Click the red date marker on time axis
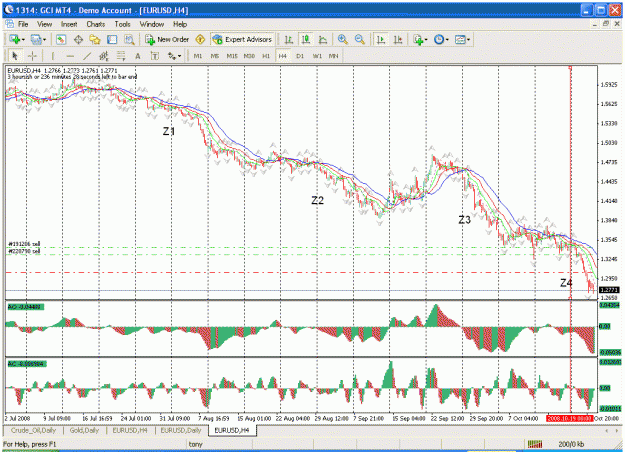The width and height of the screenshot is (625, 452). tap(569, 419)
